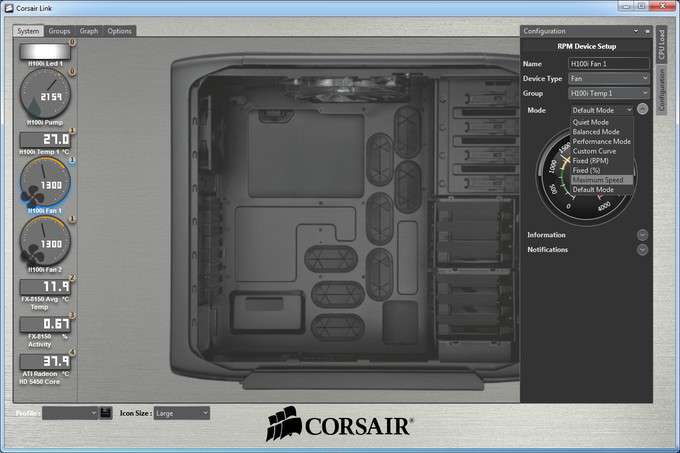Open the Device Type dropdown
Image resolution: width=680 pixels, height=453 pixels.
pyautogui.click(x=608, y=78)
